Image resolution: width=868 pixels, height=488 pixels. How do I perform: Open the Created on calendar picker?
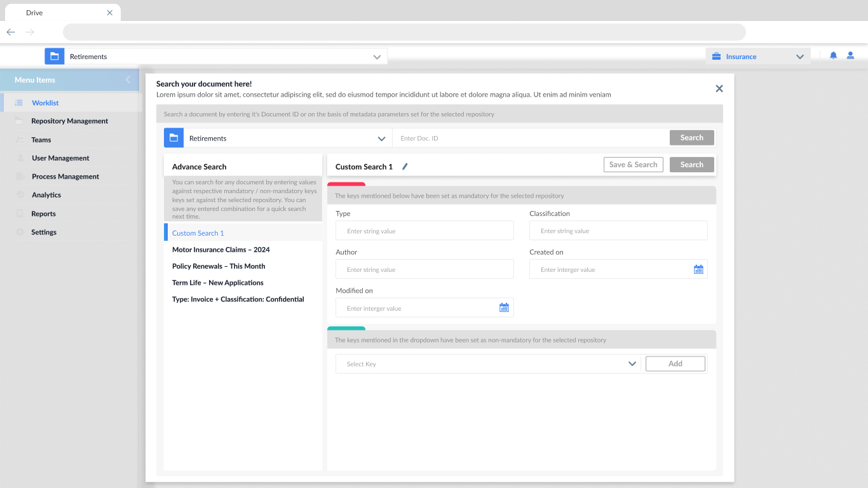(x=698, y=269)
